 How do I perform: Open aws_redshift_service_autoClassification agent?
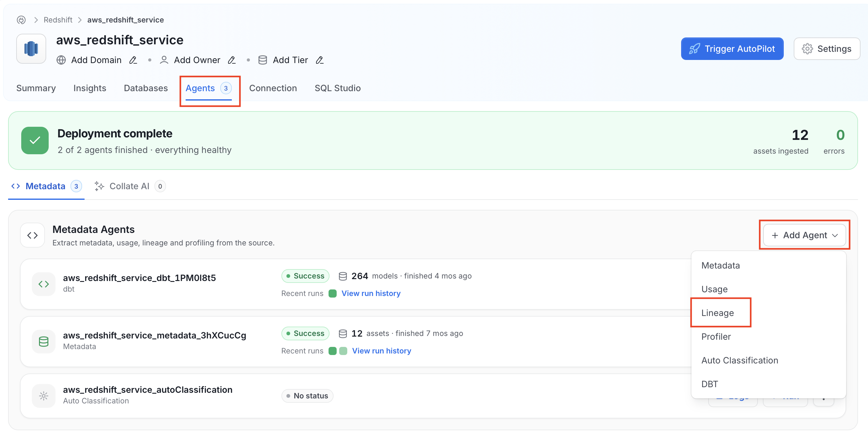pyautogui.click(x=148, y=389)
